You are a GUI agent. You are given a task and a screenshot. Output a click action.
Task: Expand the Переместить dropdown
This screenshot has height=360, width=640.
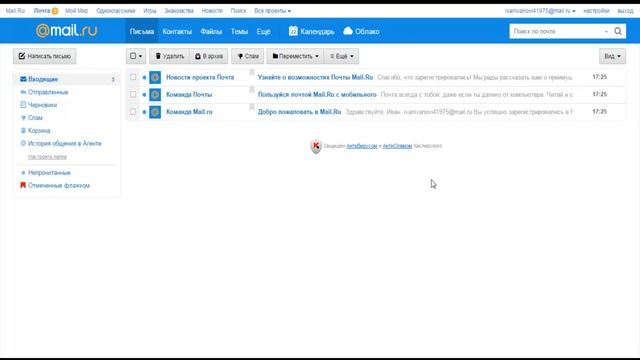[295, 56]
